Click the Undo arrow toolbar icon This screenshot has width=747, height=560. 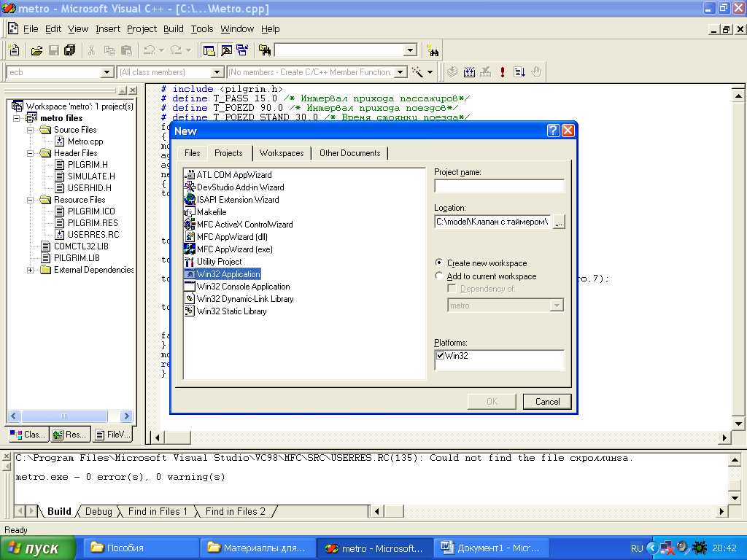click(150, 50)
